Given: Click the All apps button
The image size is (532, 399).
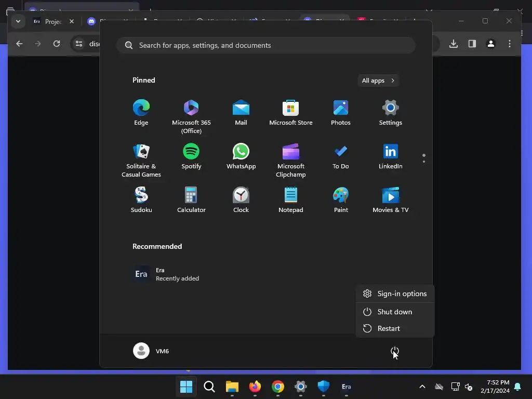Looking at the screenshot, I should tap(378, 81).
